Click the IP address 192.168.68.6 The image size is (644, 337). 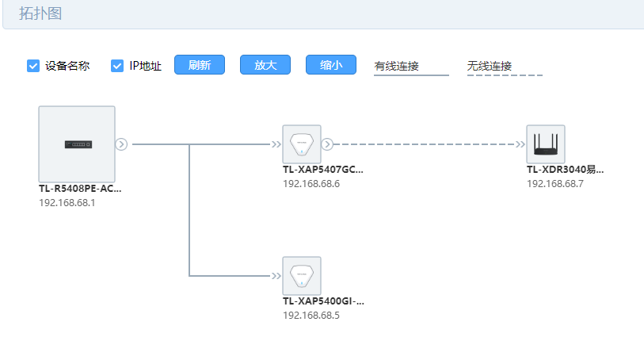click(311, 184)
